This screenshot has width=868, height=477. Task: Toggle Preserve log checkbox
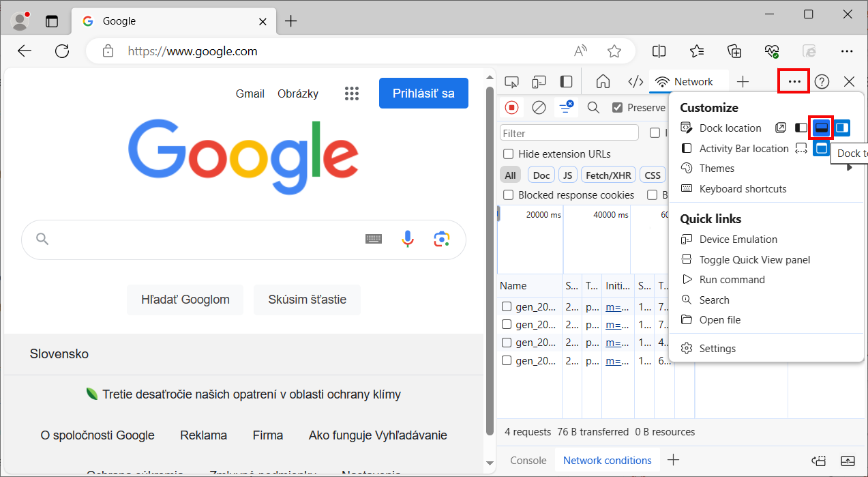click(617, 108)
